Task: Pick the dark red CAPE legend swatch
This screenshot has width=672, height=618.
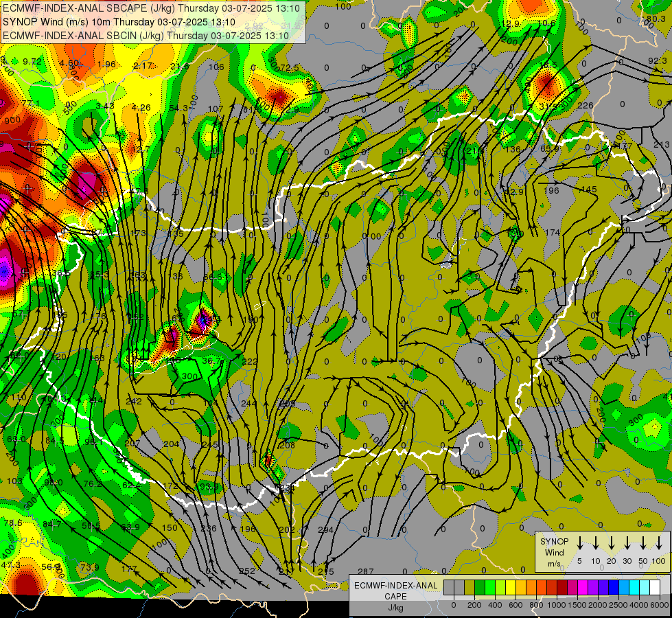Action: coord(562,588)
